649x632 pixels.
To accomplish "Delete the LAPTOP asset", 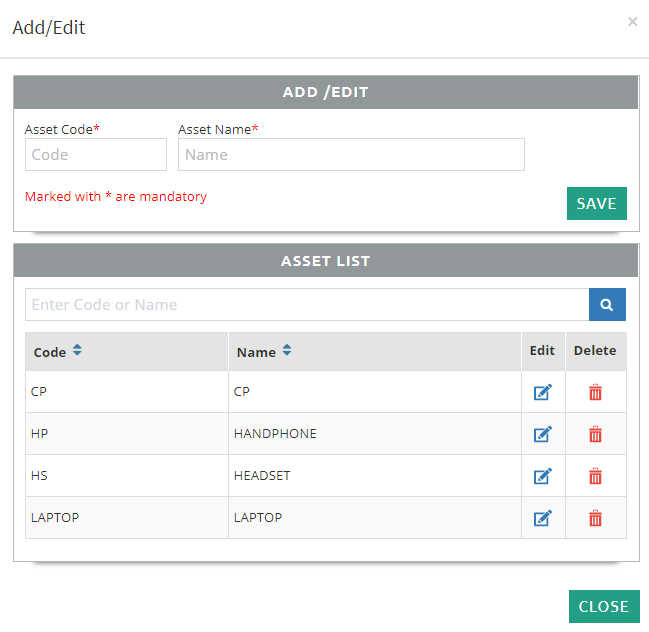I will point(595,518).
